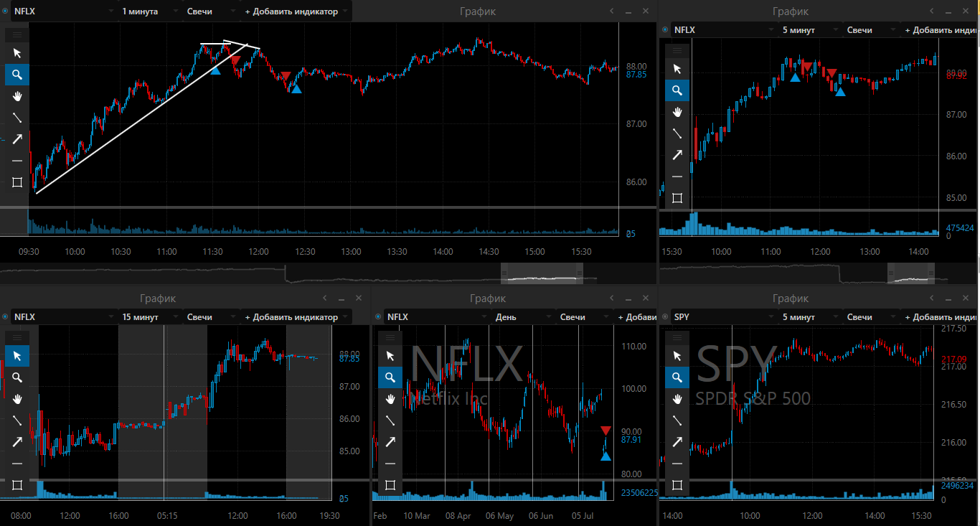
Task: Open the День timeframe dropdown
Action: pos(522,316)
